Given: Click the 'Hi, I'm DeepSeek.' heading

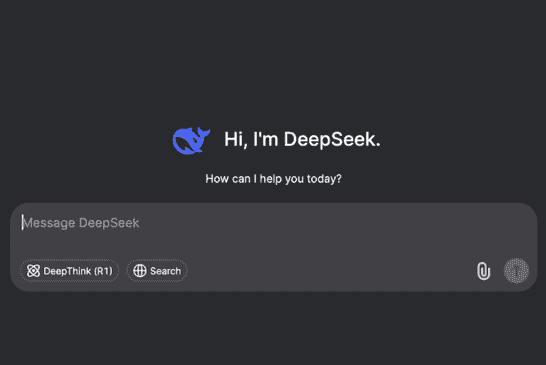Looking at the screenshot, I should (x=302, y=139).
